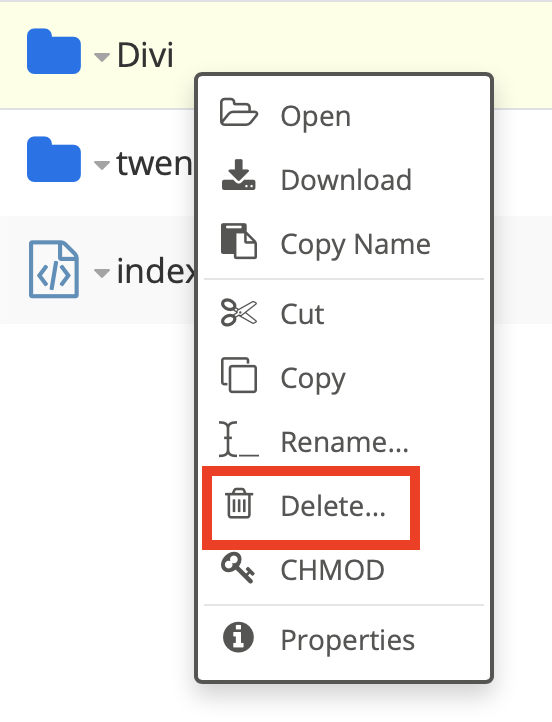This screenshot has width=552, height=722.
Task: Click the open folder icon in menu
Action: [238, 112]
